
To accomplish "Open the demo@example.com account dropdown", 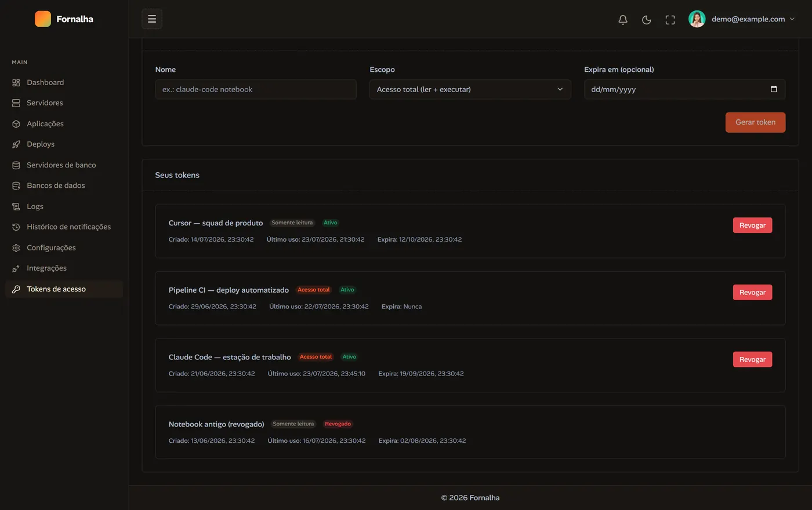I will (742, 19).
